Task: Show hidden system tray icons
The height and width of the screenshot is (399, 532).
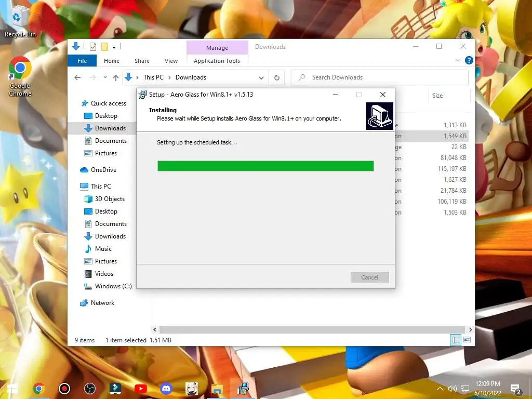Action: tap(440, 389)
